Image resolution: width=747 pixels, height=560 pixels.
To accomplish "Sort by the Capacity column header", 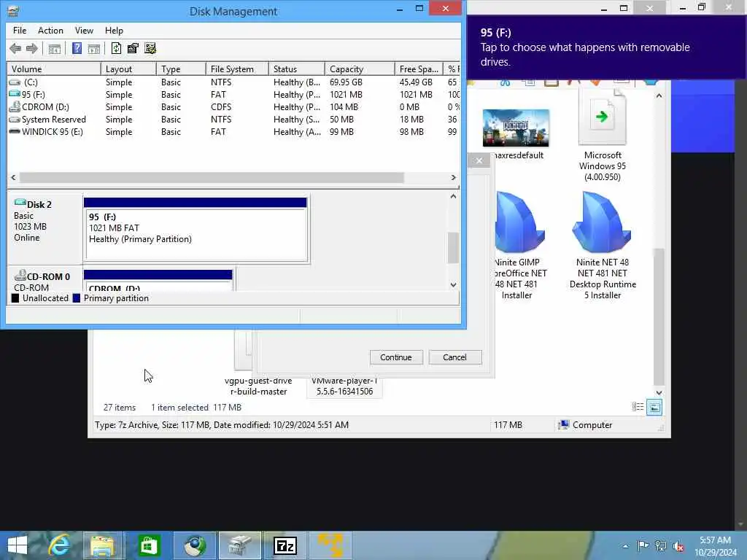I will pyautogui.click(x=359, y=69).
